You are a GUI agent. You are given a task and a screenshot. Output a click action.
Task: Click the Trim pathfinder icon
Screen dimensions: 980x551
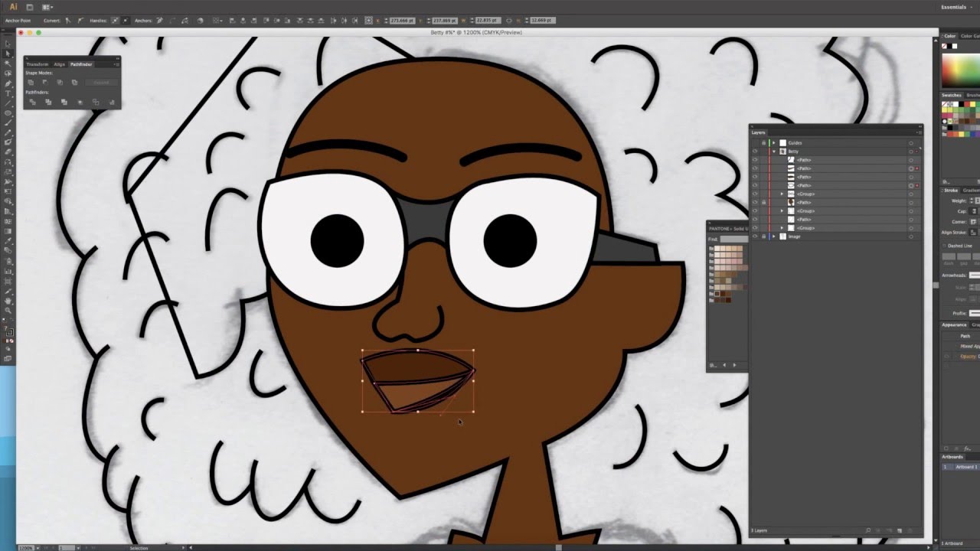click(48, 102)
